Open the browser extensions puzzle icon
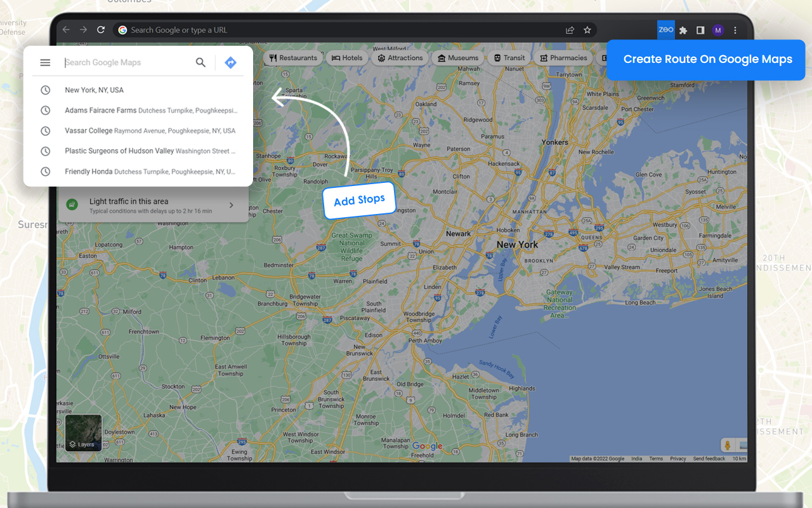 [x=683, y=30]
